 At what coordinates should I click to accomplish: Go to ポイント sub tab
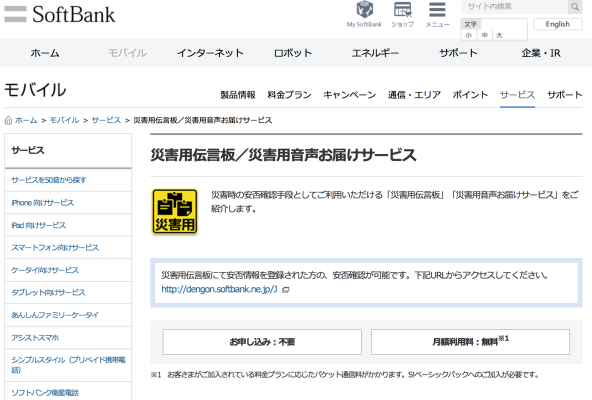tap(470, 95)
